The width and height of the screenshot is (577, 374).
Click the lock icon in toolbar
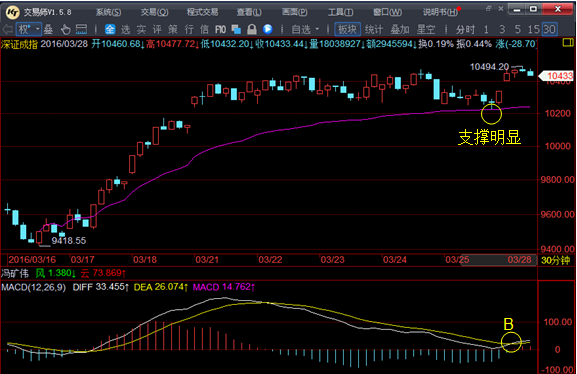[252, 29]
